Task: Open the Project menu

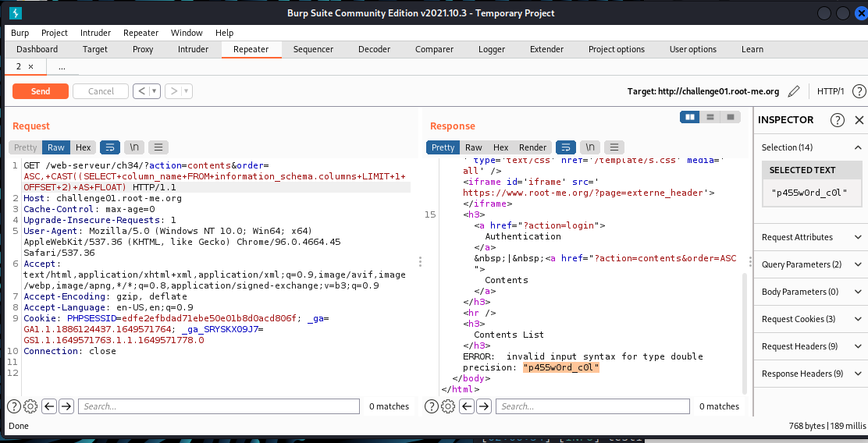Action: (55, 33)
